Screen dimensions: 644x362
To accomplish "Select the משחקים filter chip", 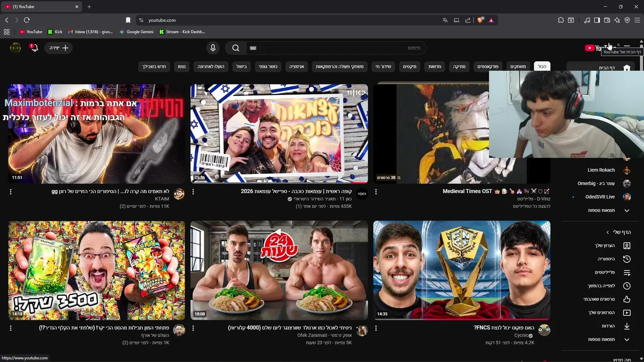I will pyautogui.click(x=518, y=66).
